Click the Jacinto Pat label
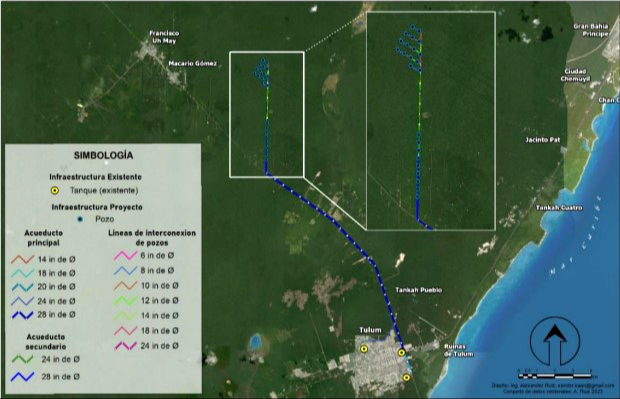 click(x=542, y=140)
